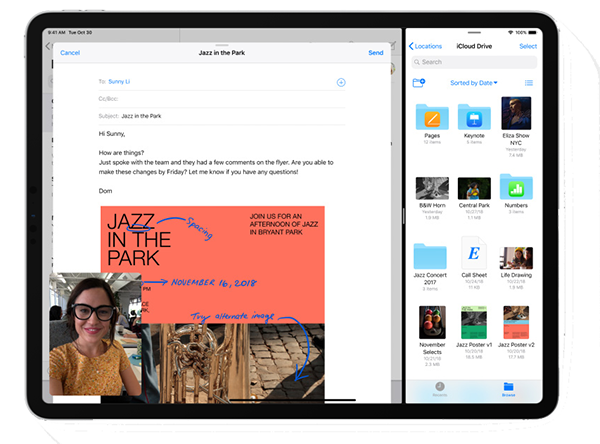Cancel the email draft
Screen dimensions: 600x444
pos(70,53)
